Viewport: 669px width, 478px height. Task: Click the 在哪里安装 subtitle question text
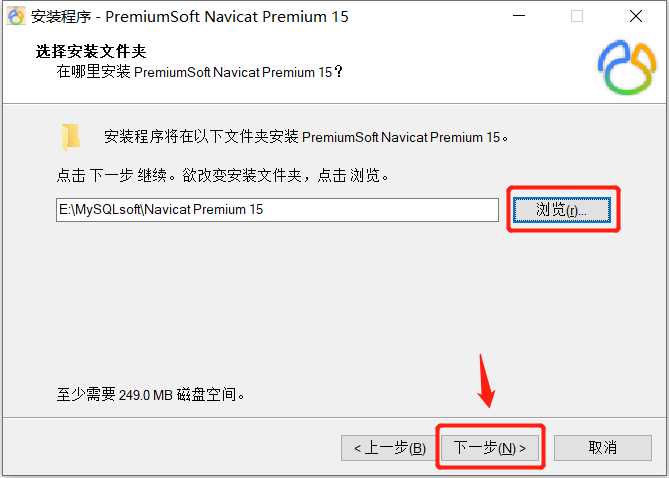click(200, 72)
